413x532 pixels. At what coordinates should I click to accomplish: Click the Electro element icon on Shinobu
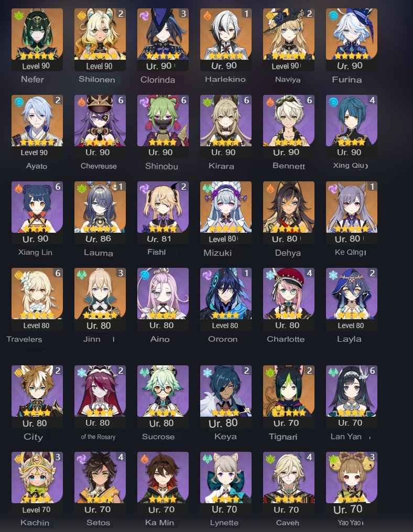[x=144, y=102]
